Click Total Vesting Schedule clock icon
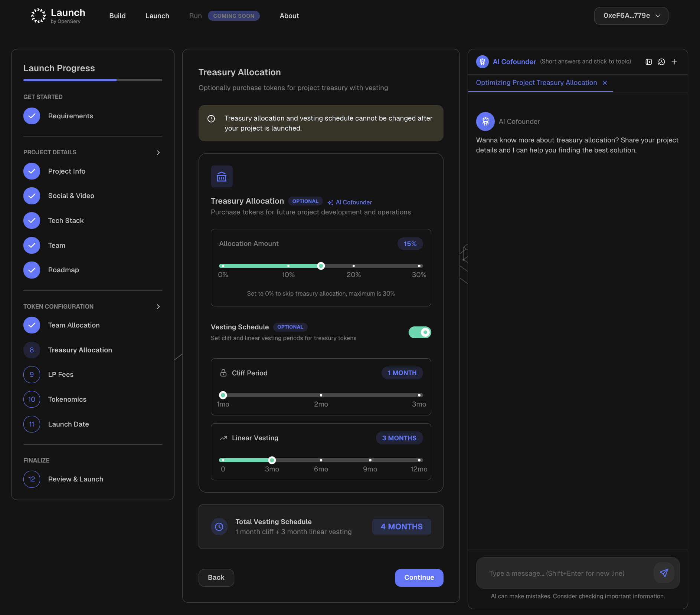The height and width of the screenshot is (615, 700). click(x=219, y=527)
